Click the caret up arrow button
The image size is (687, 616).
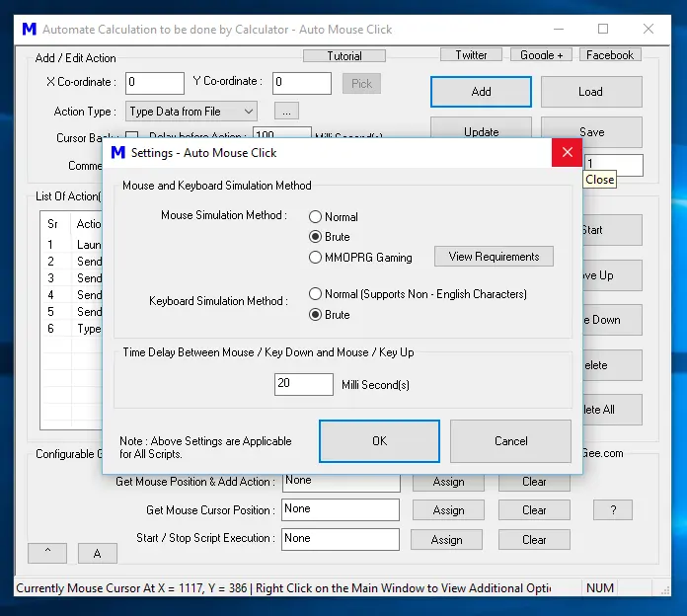48,553
